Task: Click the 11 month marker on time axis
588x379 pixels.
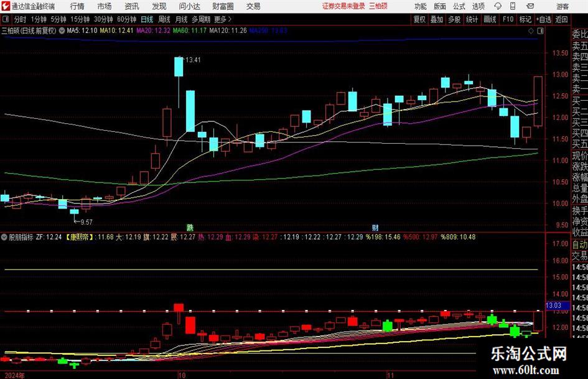Action: coord(391,375)
